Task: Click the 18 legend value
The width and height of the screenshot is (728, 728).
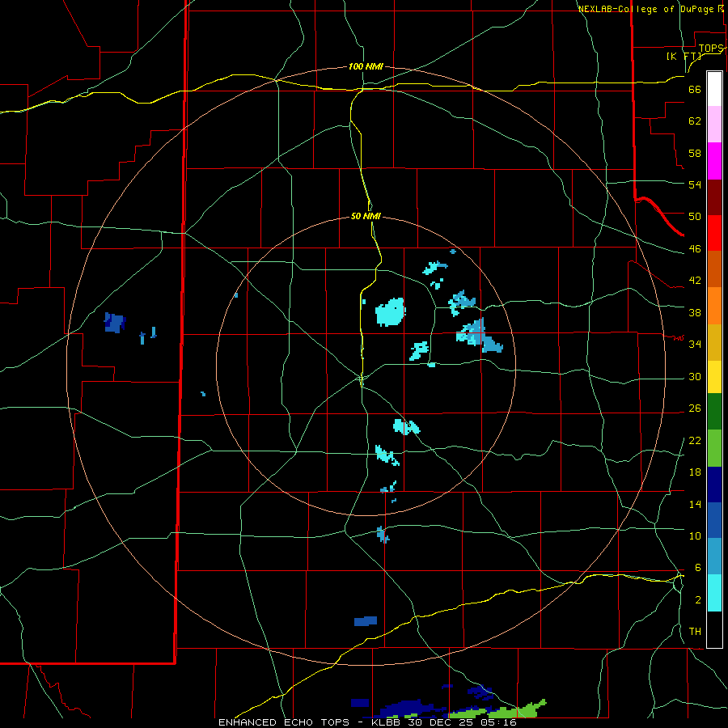Action: tap(695, 472)
